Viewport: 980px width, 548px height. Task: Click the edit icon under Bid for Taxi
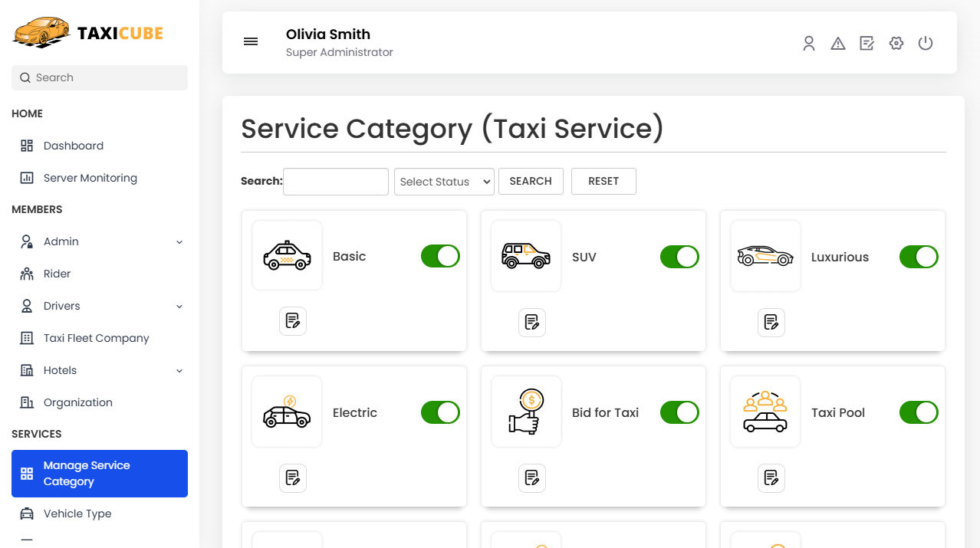click(x=531, y=478)
